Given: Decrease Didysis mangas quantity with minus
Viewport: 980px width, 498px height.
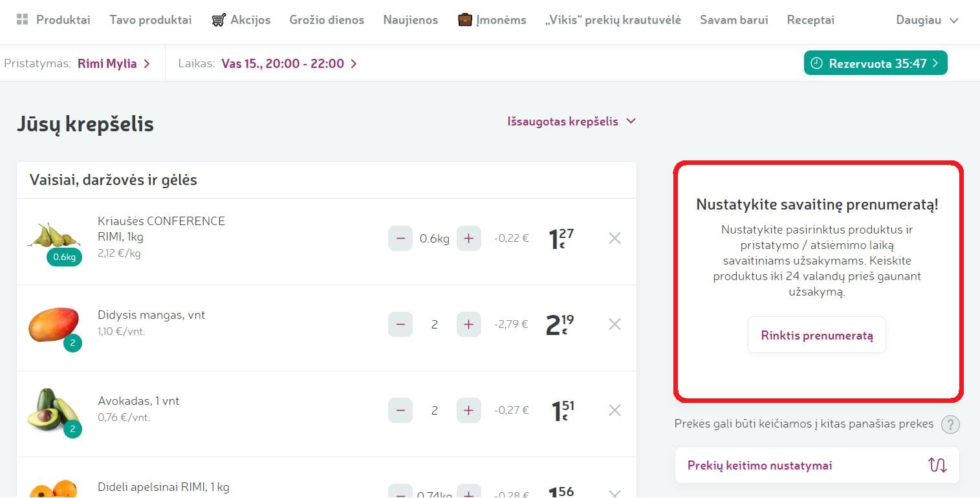Looking at the screenshot, I should click(x=400, y=324).
